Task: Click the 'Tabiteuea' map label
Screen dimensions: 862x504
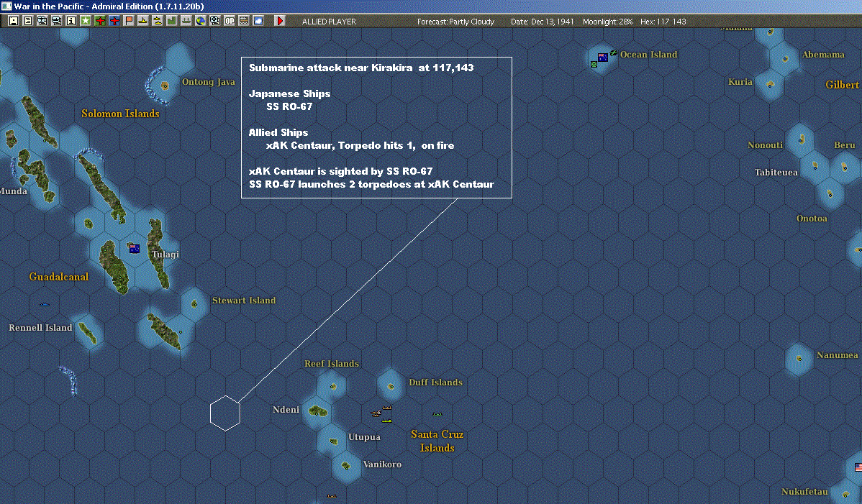Action: pos(776,173)
